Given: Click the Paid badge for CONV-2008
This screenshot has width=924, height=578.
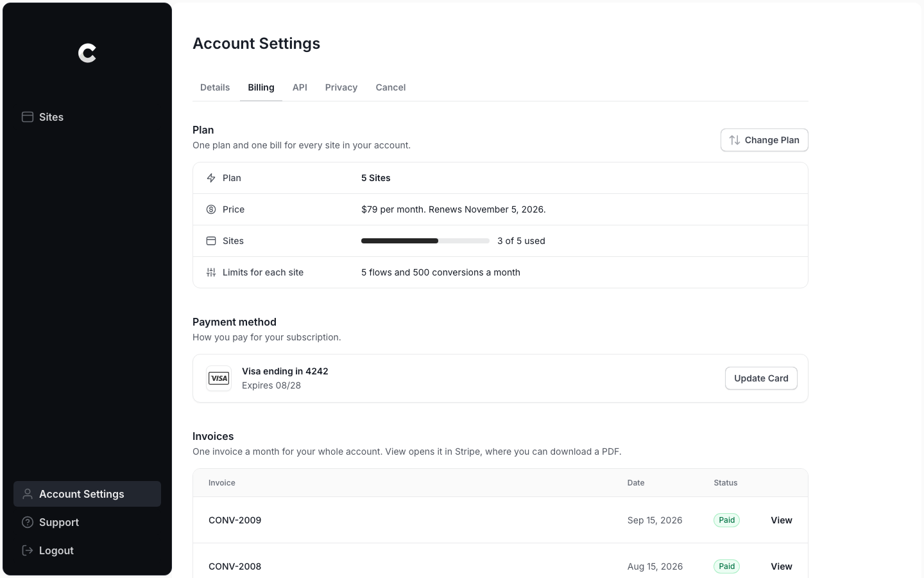Looking at the screenshot, I should point(727,566).
